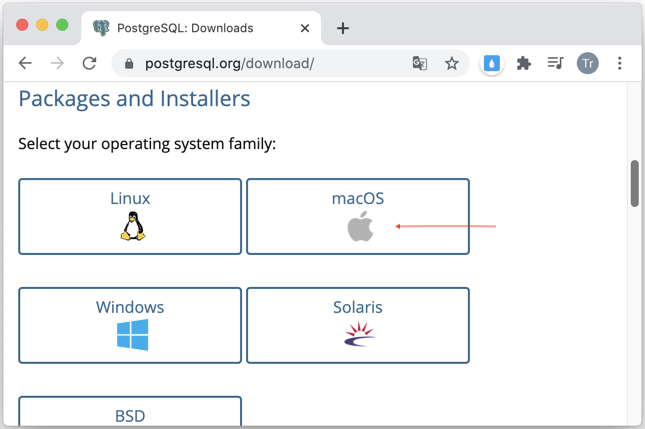Open Chrome's three-dot menu
Image resolution: width=645 pixels, height=429 pixels.
coord(619,63)
